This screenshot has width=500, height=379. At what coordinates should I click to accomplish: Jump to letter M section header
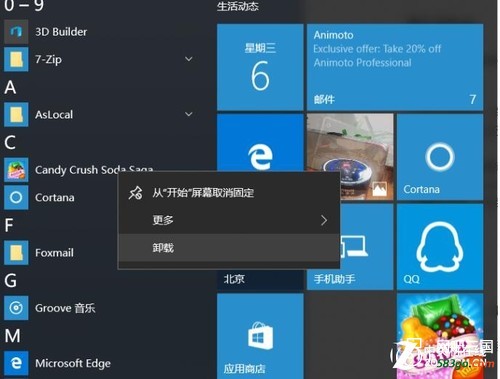point(13,336)
